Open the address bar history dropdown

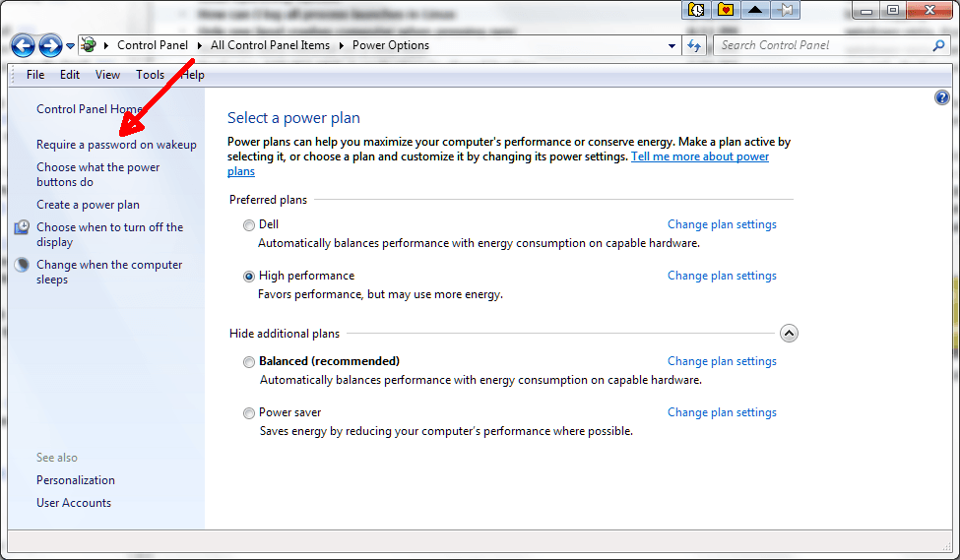(x=672, y=45)
